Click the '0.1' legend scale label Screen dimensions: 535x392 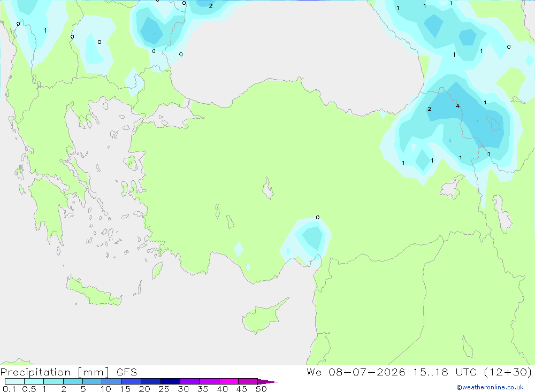click(x=9, y=389)
